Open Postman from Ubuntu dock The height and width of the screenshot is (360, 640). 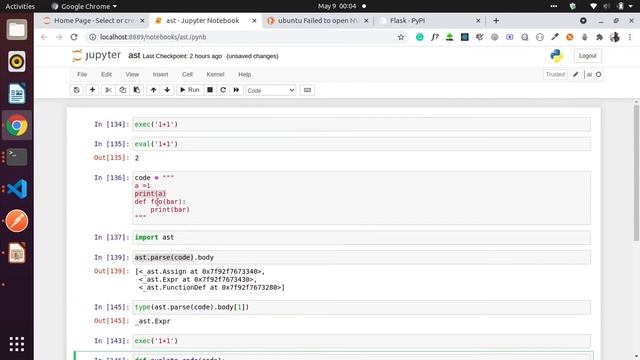tap(17, 221)
